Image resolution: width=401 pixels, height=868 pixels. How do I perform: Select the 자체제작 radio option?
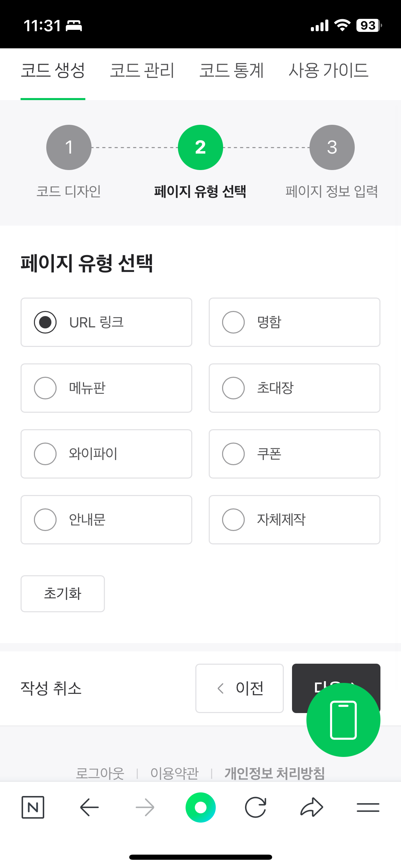point(294,520)
